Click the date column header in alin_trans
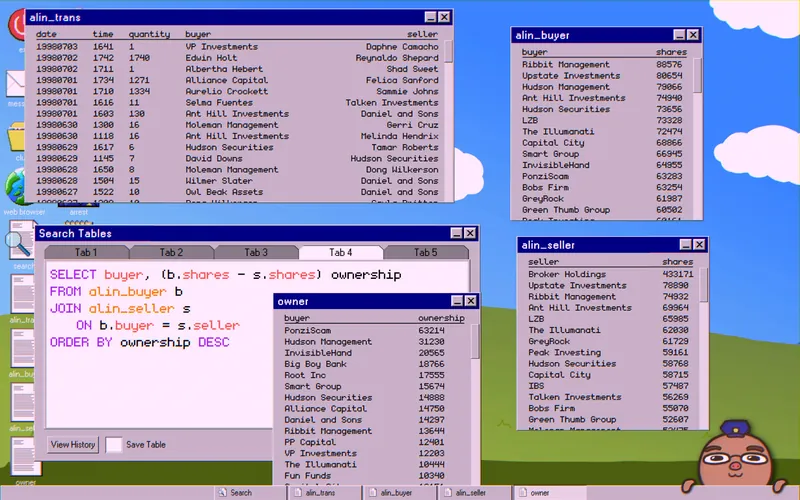This screenshot has height=500, width=800. pyautogui.click(x=46, y=34)
